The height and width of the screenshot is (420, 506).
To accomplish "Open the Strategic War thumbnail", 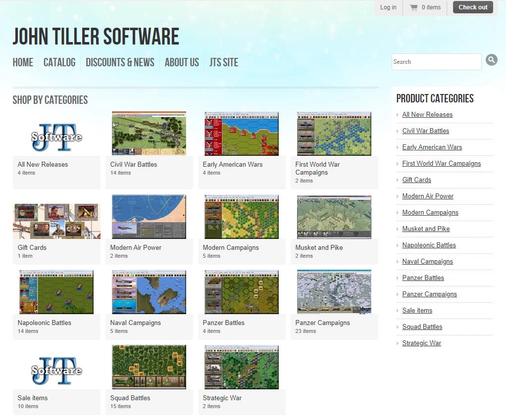I will tap(242, 367).
